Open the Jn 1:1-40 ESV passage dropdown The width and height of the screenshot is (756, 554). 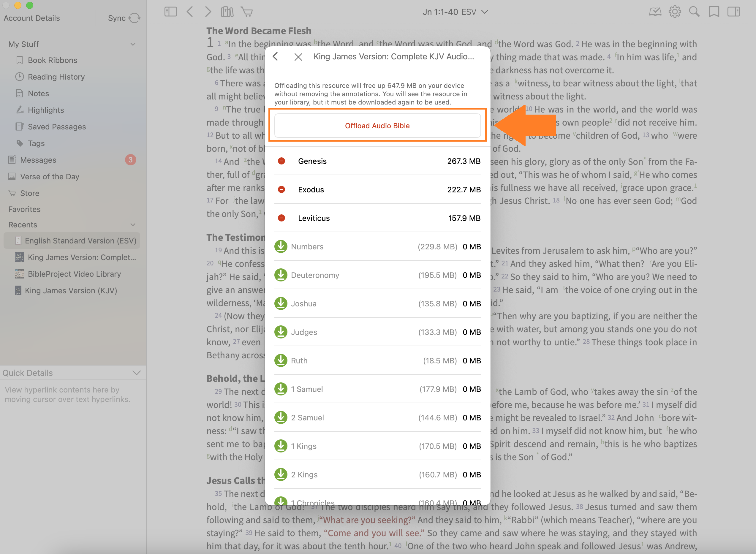455,12
